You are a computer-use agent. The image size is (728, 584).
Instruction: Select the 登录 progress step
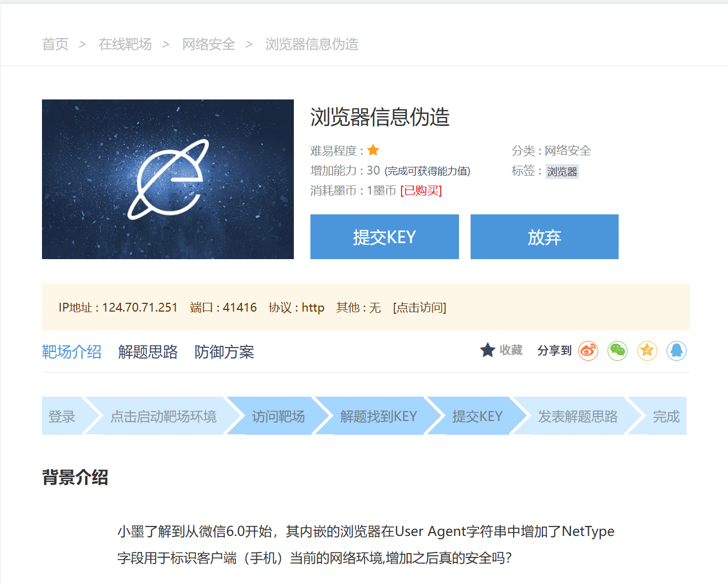[62, 416]
